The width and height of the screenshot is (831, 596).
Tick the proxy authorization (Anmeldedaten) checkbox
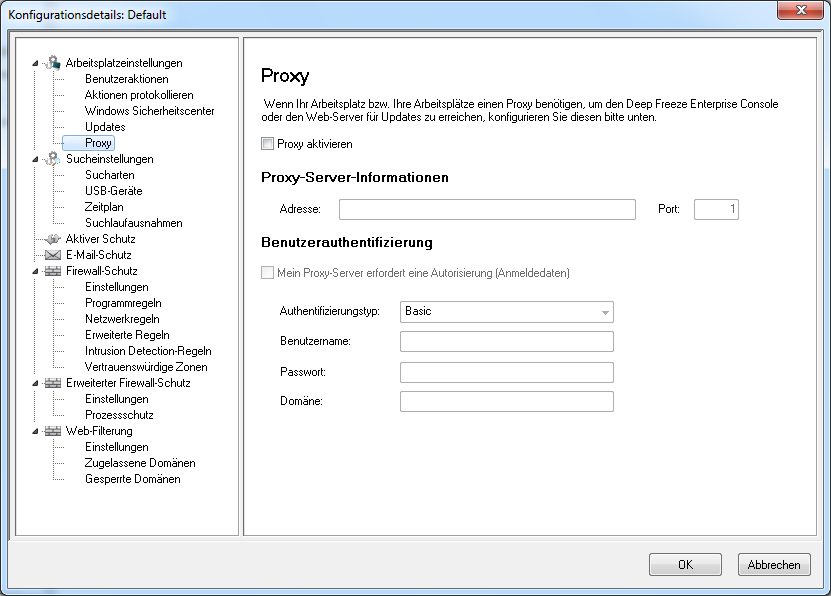[x=268, y=273]
